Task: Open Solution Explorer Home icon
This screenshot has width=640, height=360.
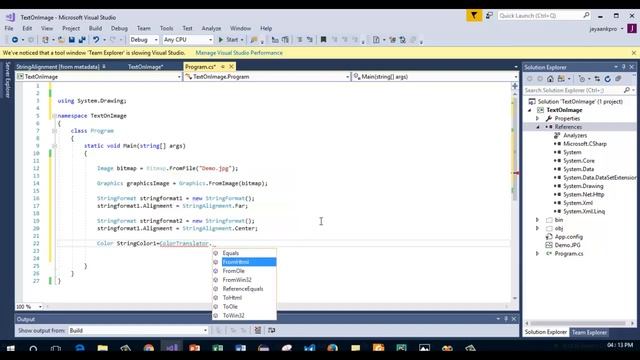Action: (x=550, y=79)
